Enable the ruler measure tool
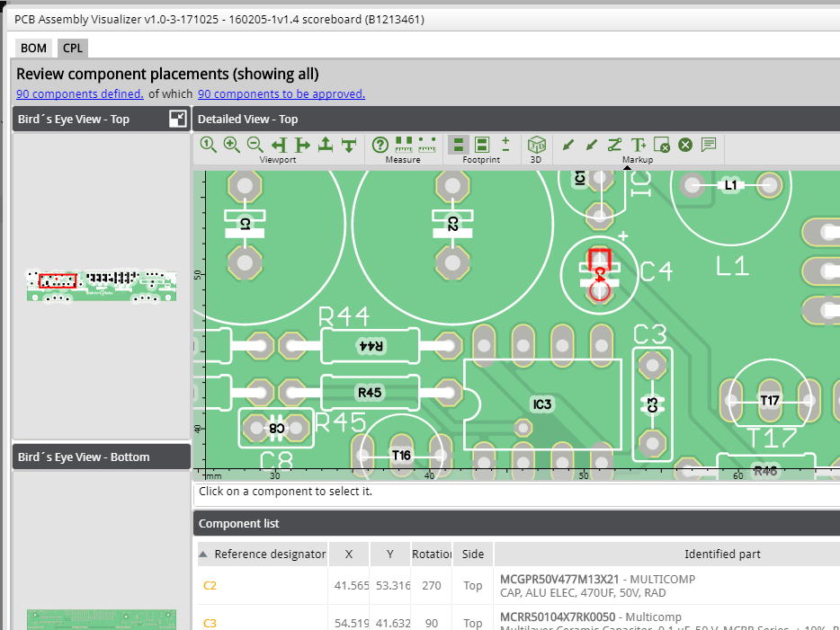Image resolution: width=840 pixels, height=630 pixels. (402, 144)
